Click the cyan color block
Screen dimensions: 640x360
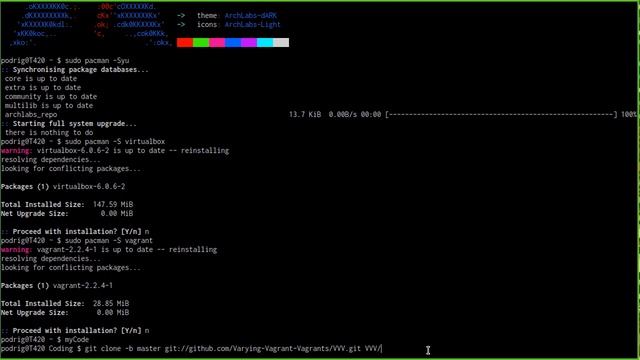tap(264, 42)
